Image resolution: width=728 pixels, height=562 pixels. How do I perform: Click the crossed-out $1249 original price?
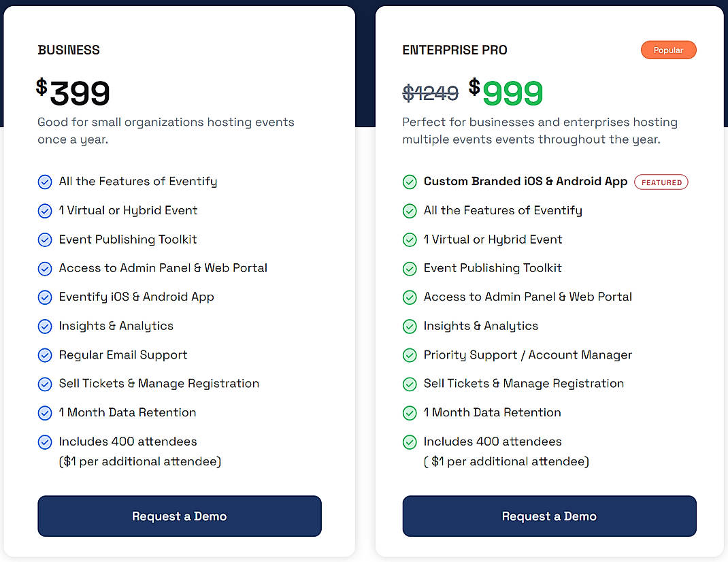430,93
